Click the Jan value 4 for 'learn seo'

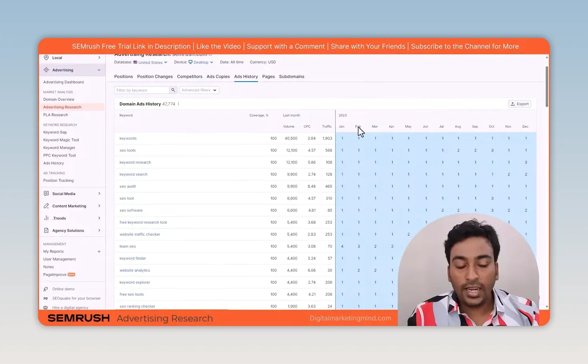tap(342, 246)
